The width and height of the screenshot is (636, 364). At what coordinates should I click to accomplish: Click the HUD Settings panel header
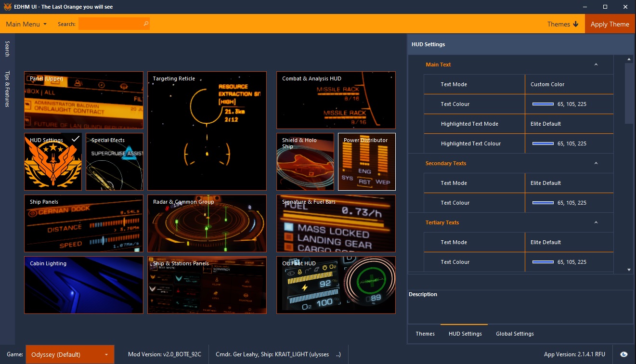[520, 44]
